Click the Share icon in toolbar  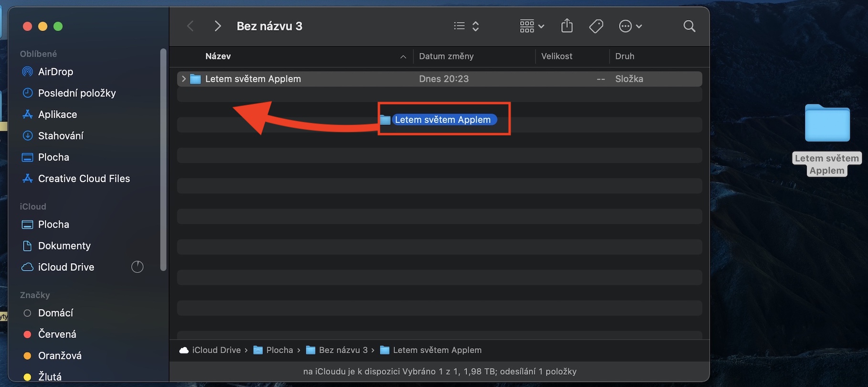567,26
